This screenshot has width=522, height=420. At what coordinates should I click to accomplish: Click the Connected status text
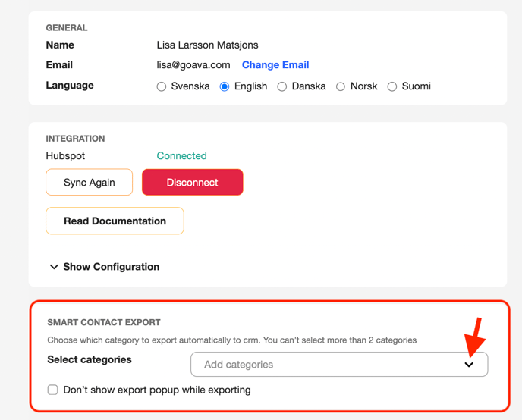(182, 155)
